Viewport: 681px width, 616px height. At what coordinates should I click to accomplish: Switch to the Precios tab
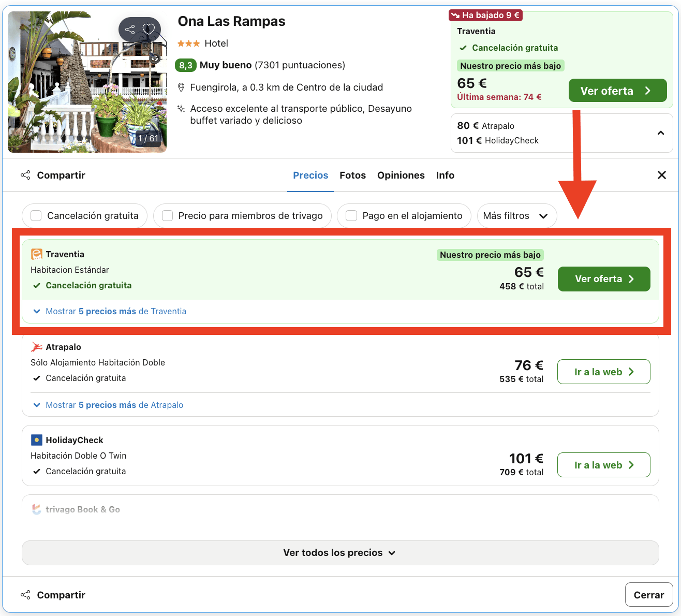[310, 175]
